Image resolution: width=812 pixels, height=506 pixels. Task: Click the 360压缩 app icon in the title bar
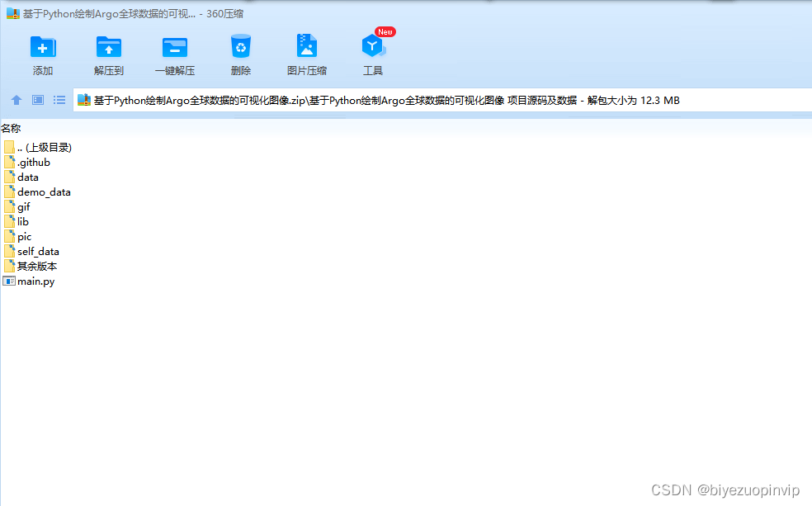pyautogui.click(x=12, y=13)
